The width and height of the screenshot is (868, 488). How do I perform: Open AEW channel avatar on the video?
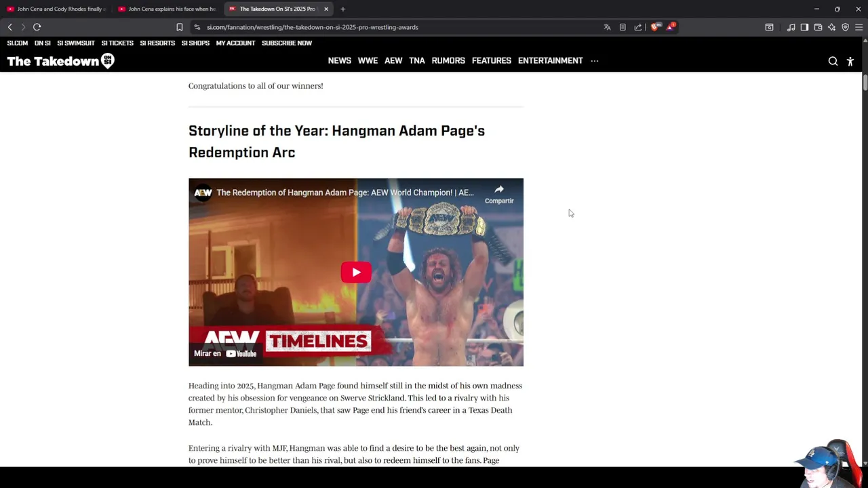pos(203,192)
